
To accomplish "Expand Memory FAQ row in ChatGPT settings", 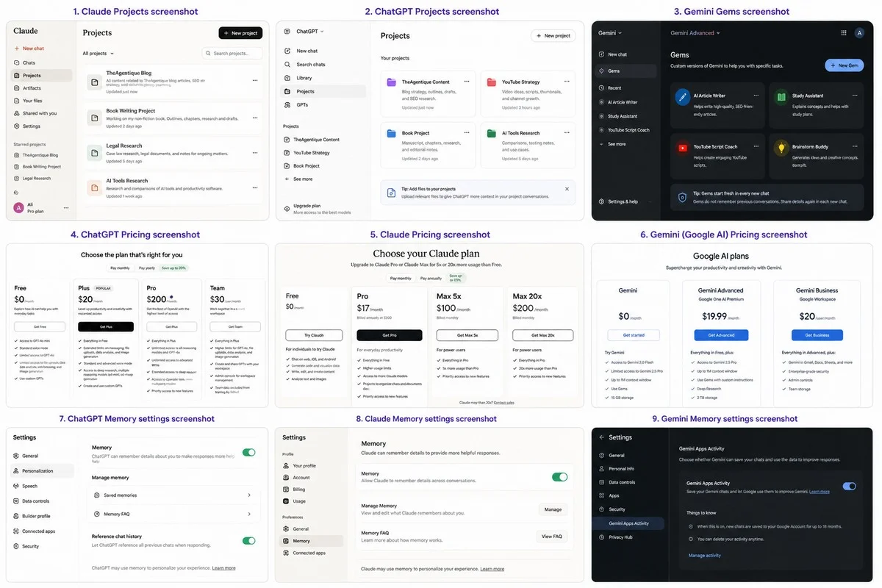I will tap(174, 514).
